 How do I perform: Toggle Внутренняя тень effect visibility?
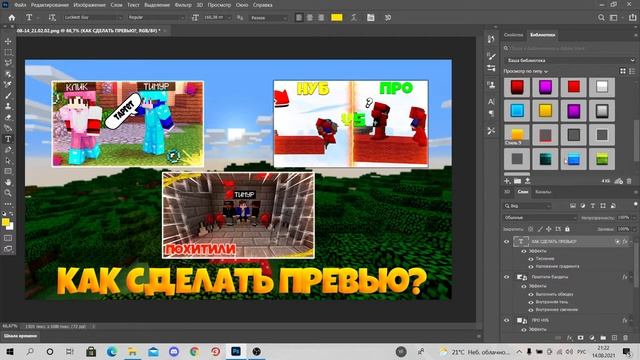click(531, 302)
